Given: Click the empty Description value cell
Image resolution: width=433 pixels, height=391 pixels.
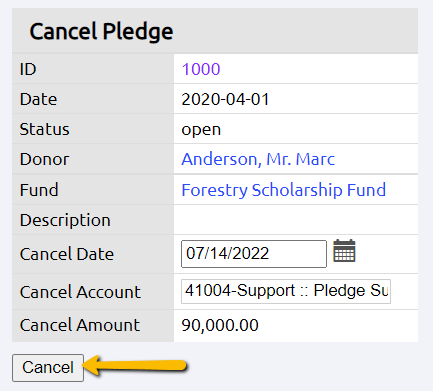Looking at the screenshot, I should pos(296,220).
